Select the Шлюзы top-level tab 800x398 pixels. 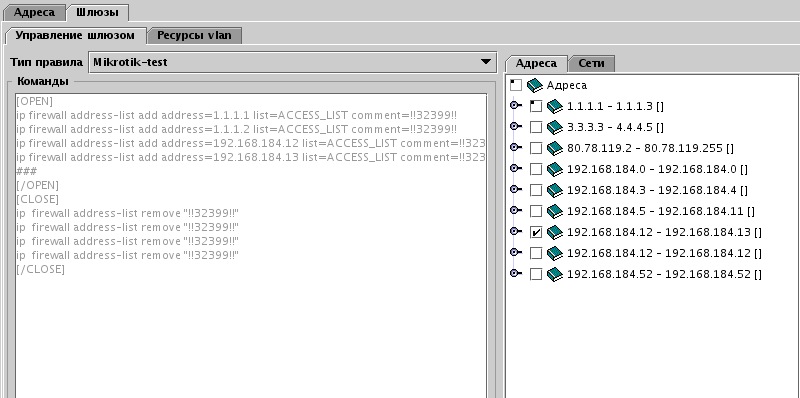pos(97,12)
